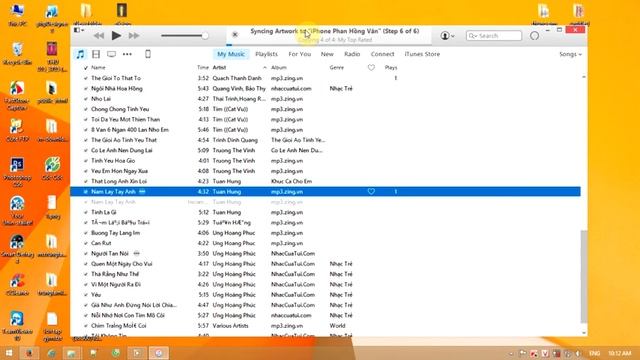
Task: Switch to the Playlists tab
Action: point(266,54)
